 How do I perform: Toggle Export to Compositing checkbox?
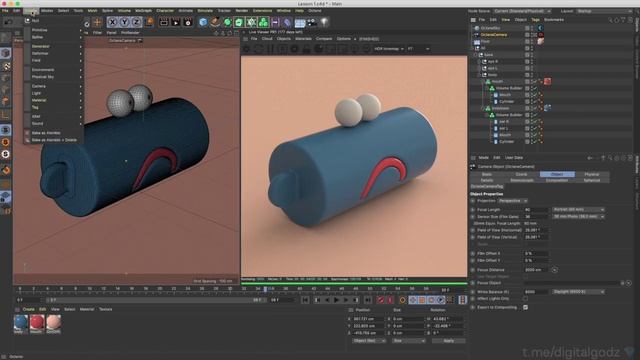[x=525, y=307]
